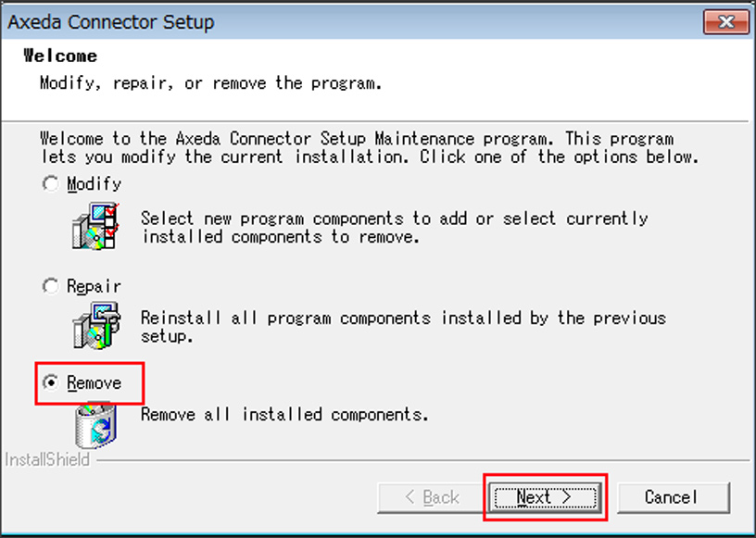Screen dimensions: 756x538
Task: Select the Repair radio button
Action: pos(51,286)
